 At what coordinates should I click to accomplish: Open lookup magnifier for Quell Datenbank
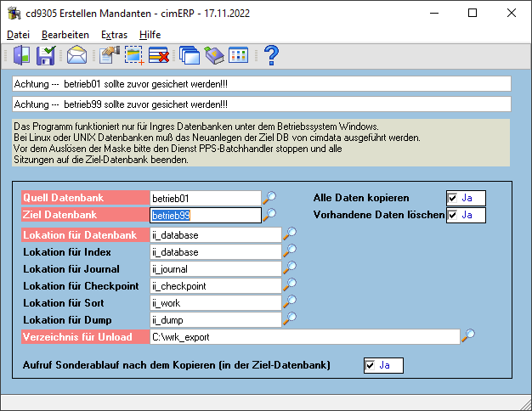(x=269, y=198)
